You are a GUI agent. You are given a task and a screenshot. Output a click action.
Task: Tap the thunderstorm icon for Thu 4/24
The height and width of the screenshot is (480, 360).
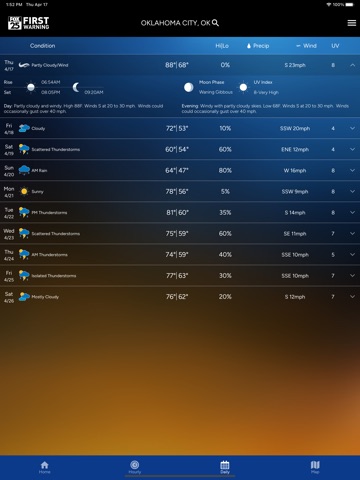coord(24,254)
